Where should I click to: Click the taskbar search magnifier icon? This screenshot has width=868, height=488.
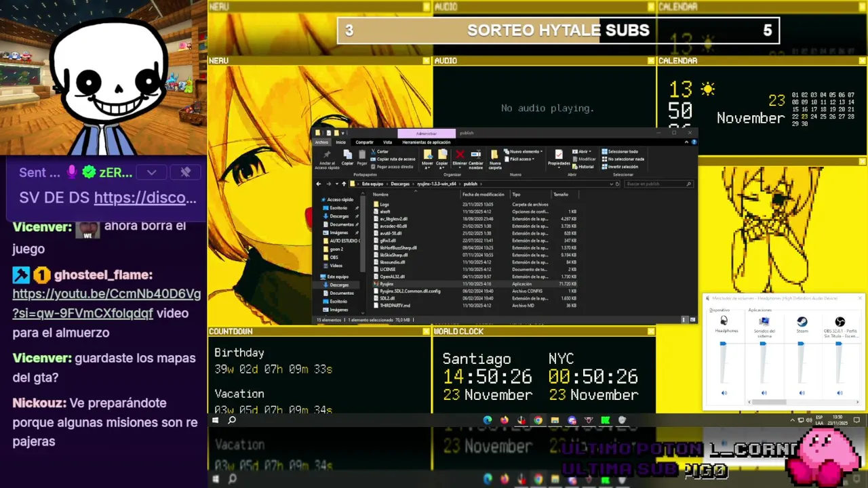point(232,420)
